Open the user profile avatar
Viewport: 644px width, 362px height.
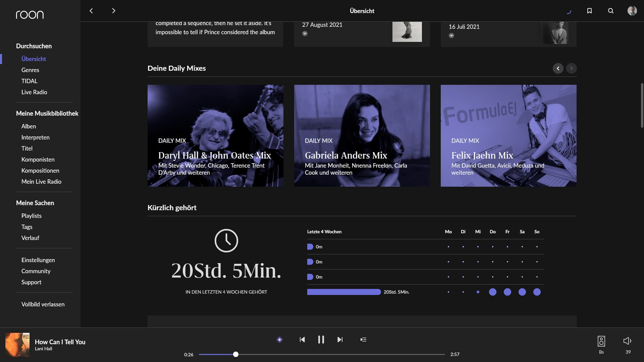click(632, 11)
